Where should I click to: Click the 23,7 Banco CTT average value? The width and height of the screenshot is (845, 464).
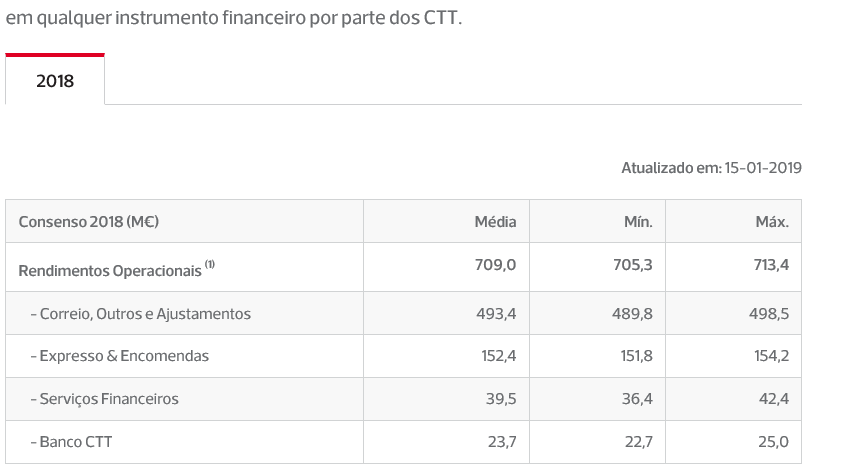(502, 442)
